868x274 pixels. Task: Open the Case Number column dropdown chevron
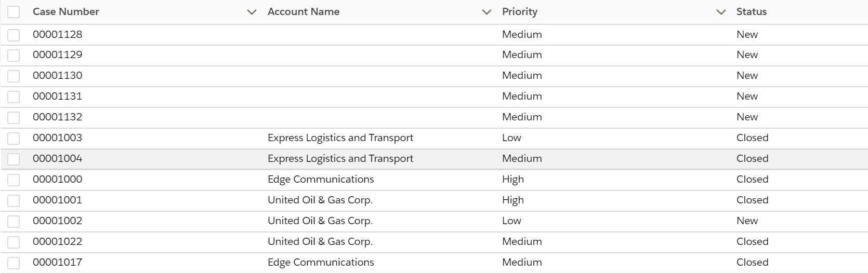[x=252, y=12]
